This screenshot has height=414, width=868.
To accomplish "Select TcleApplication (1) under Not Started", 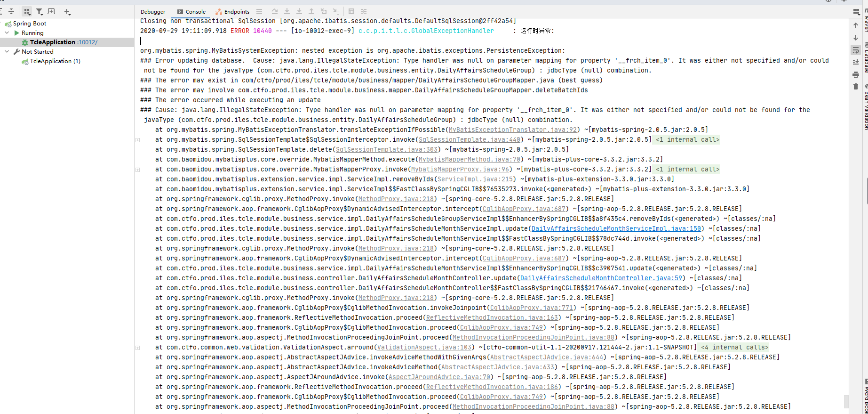I will coord(55,61).
